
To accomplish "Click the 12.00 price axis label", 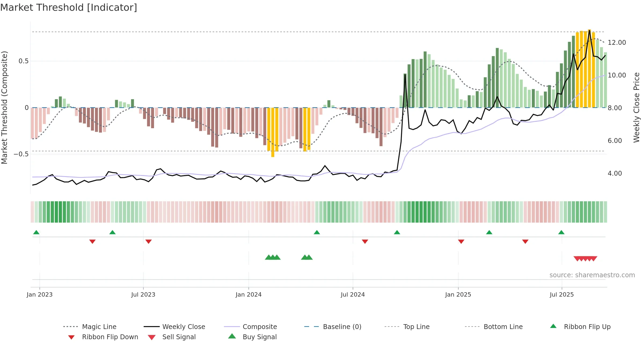I will pyautogui.click(x=617, y=43).
